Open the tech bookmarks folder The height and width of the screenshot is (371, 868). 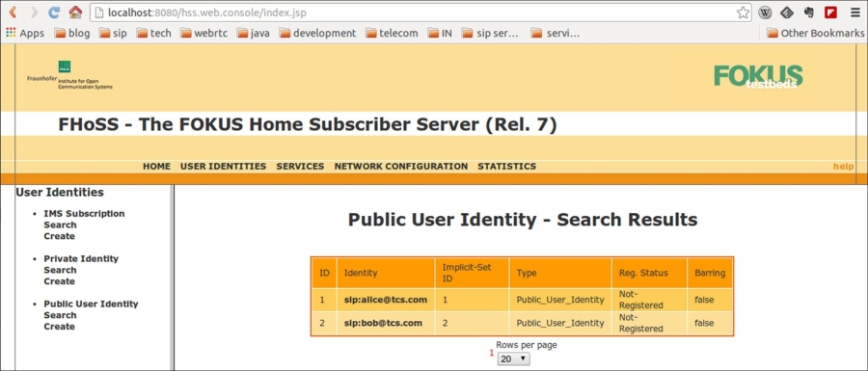pyautogui.click(x=154, y=33)
